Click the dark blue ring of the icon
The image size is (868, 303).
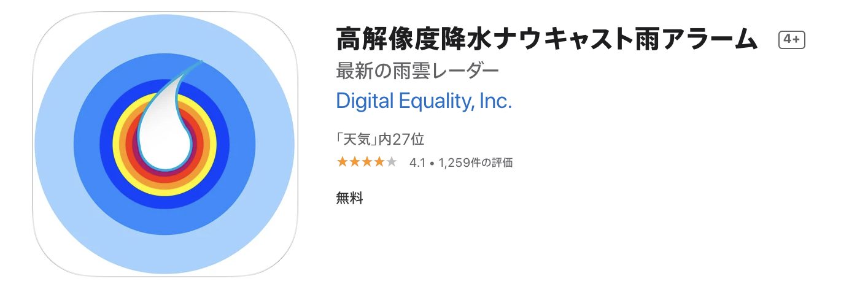coord(108,144)
